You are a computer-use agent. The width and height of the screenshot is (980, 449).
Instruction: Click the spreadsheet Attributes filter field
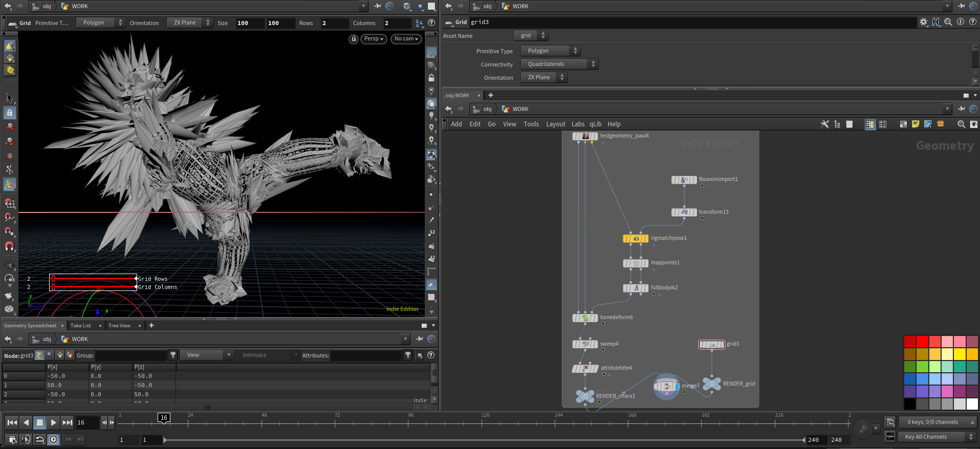[x=365, y=355]
